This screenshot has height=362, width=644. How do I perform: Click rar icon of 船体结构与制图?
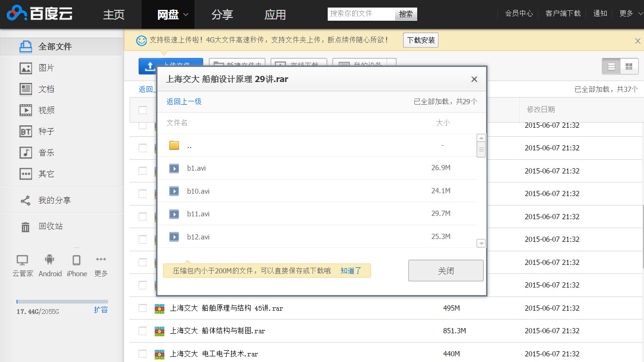click(x=160, y=331)
